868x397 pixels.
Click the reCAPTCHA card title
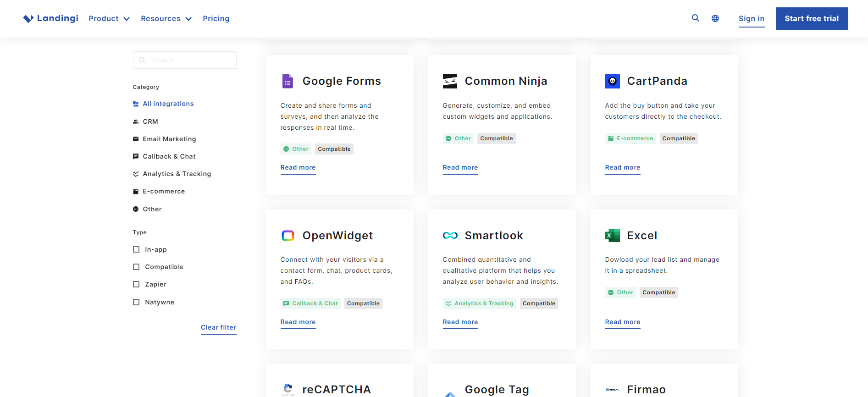coord(337,390)
